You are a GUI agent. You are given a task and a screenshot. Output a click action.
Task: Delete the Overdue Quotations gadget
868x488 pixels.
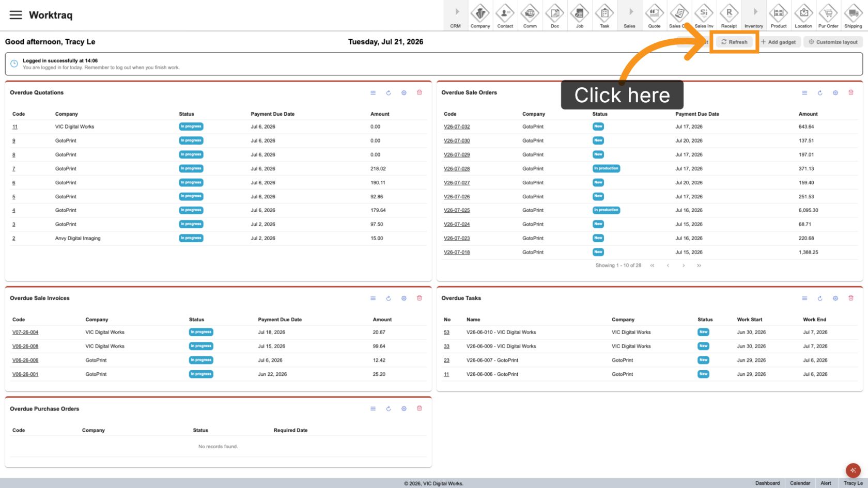pos(420,92)
